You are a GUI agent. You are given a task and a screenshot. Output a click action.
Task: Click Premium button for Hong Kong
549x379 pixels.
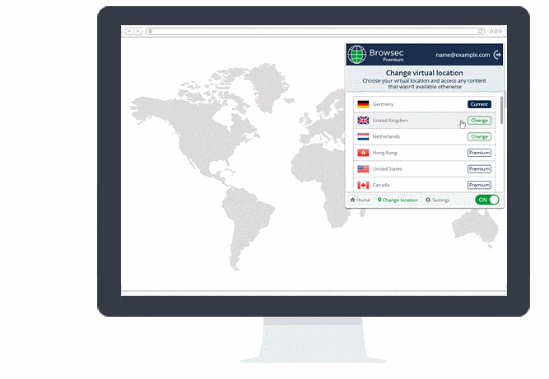(x=479, y=153)
